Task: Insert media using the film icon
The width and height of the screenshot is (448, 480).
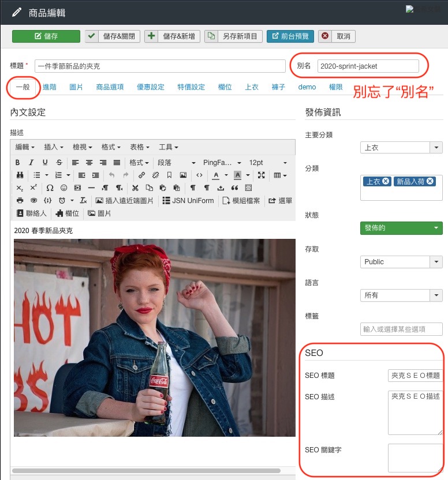Action: pos(77,187)
